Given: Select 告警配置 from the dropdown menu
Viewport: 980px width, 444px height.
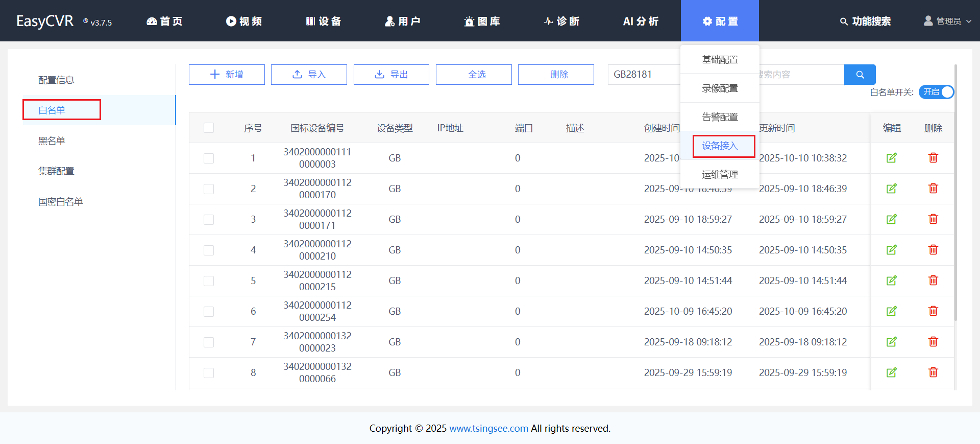Looking at the screenshot, I should 720,117.
